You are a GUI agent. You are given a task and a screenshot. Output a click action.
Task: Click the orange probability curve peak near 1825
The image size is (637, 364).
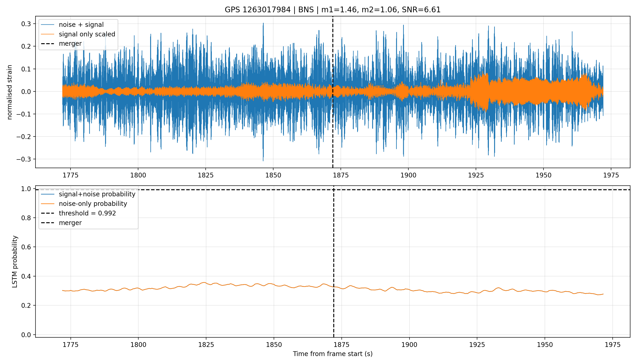point(205,283)
